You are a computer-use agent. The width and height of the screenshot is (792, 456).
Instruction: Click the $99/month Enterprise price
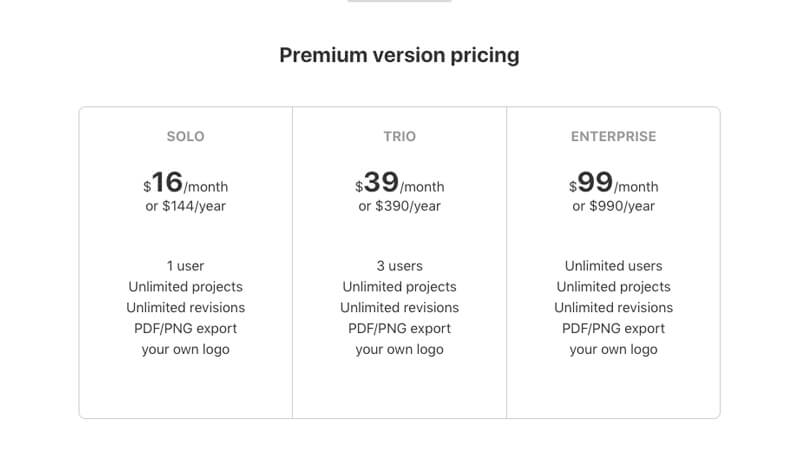point(613,184)
